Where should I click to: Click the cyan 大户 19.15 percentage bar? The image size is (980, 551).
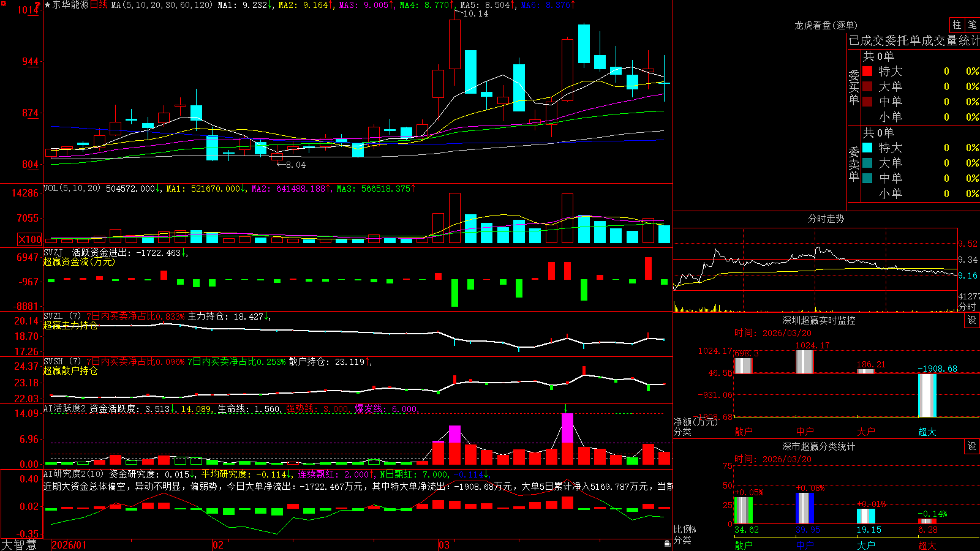865,516
